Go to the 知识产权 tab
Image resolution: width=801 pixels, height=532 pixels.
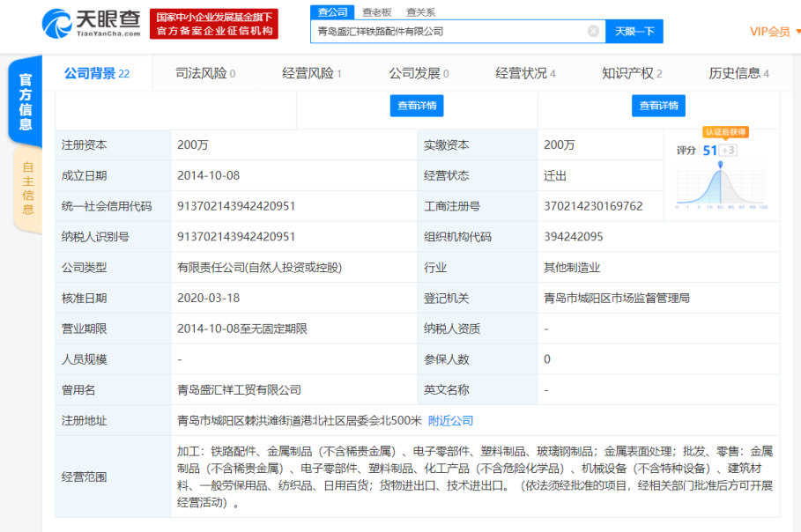pos(632,74)
